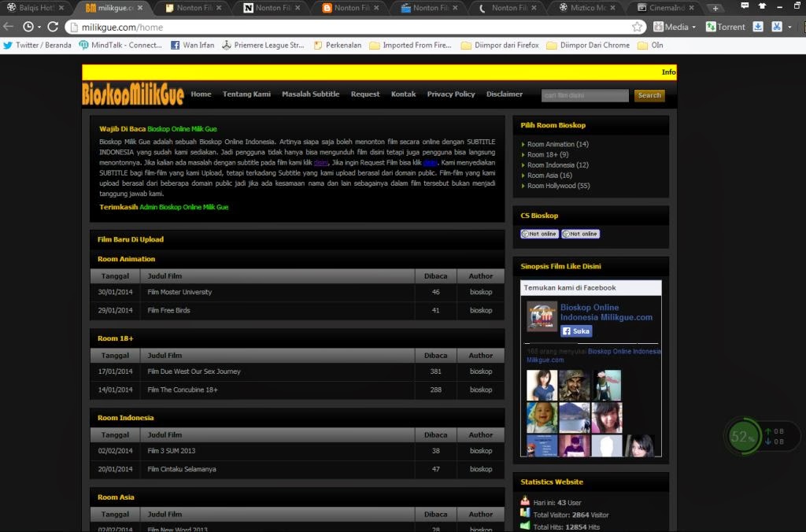806x532 pixels.
Task: Open Film Free Birds entry
Action: (x=168, y=310)
